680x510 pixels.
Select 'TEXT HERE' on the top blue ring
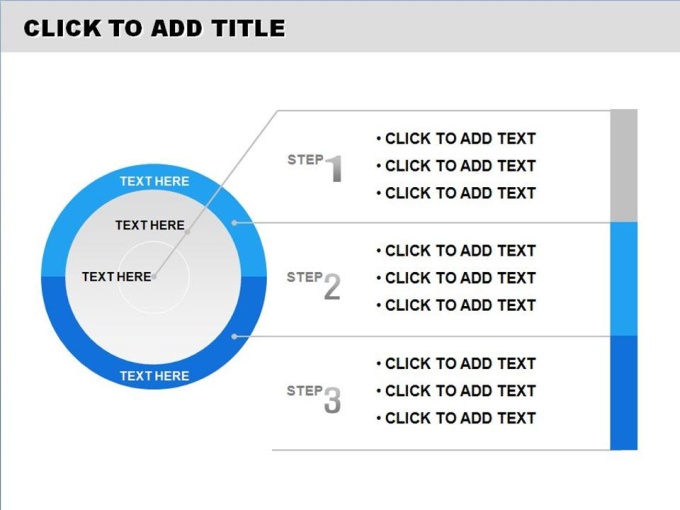coord(154,181)
